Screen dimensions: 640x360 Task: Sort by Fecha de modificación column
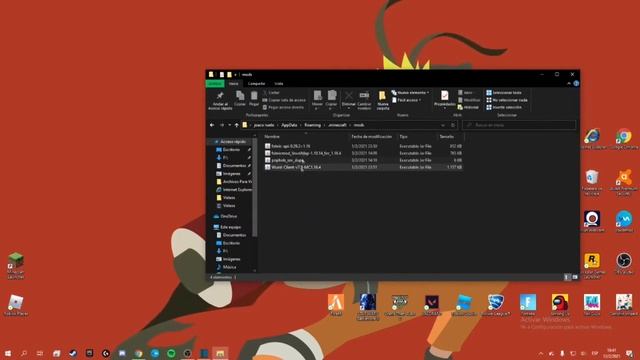[x=372, y=136]
